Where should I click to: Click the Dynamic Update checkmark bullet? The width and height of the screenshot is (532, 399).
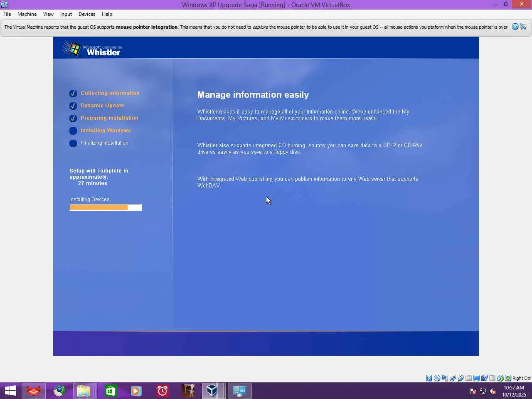(x=73, y=106)
